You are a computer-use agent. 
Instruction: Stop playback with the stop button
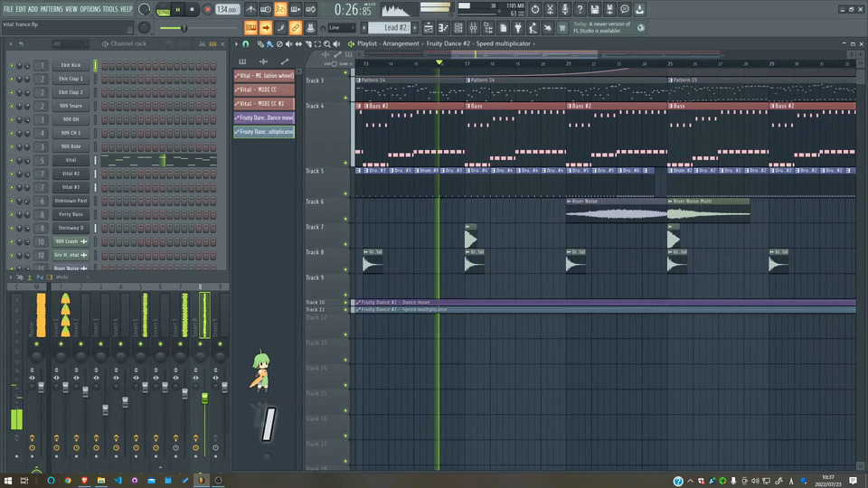point(192,9)
